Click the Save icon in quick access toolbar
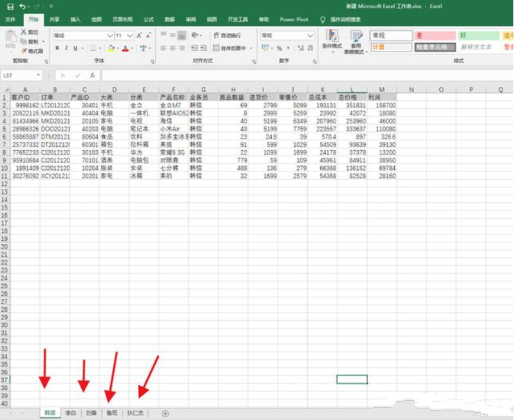 10,6
